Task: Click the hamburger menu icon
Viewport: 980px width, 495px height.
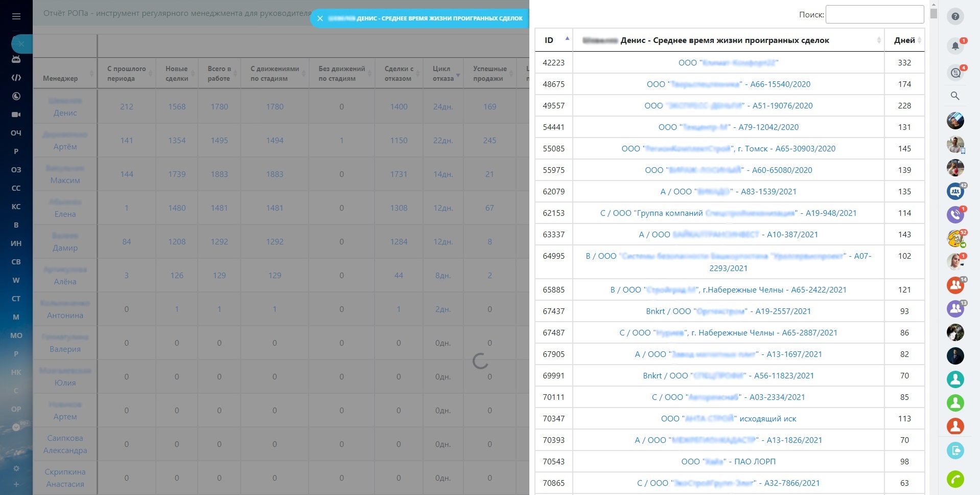Action: coord(16,16)
